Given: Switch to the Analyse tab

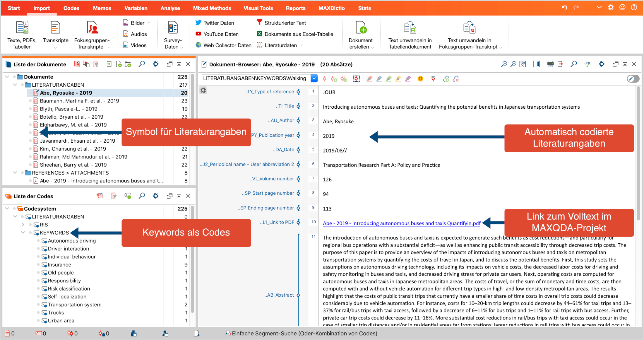Looking at the screenshot, I should tap(170, 8).
